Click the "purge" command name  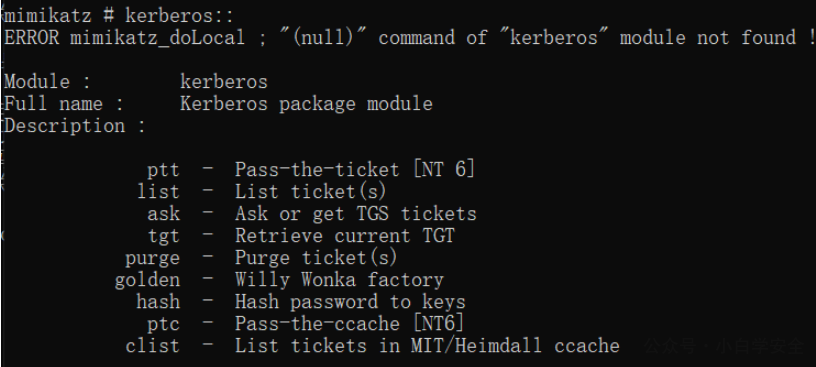tap(152, 258)
